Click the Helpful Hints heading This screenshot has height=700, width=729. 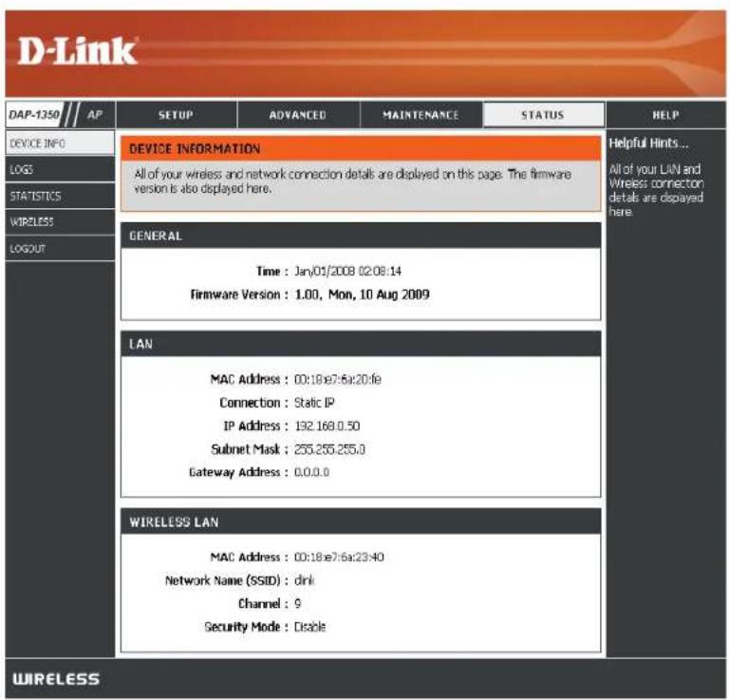648,142
